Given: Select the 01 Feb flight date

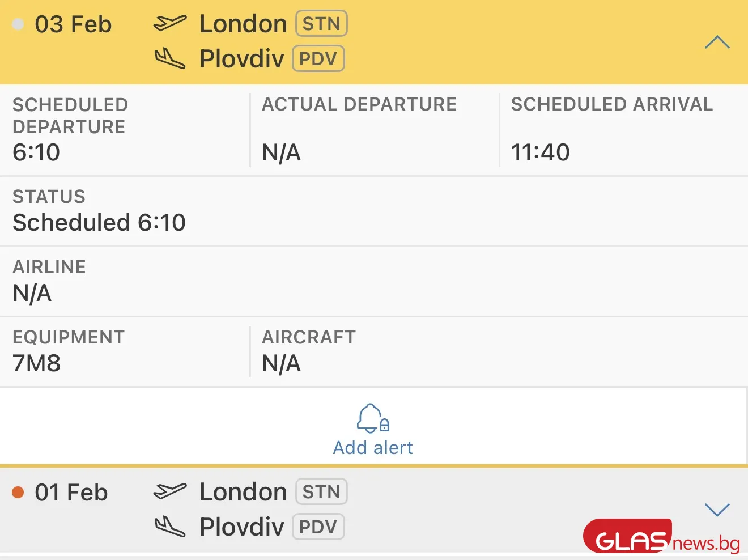Looking at the screenshot, I should (x=71, y=493).
